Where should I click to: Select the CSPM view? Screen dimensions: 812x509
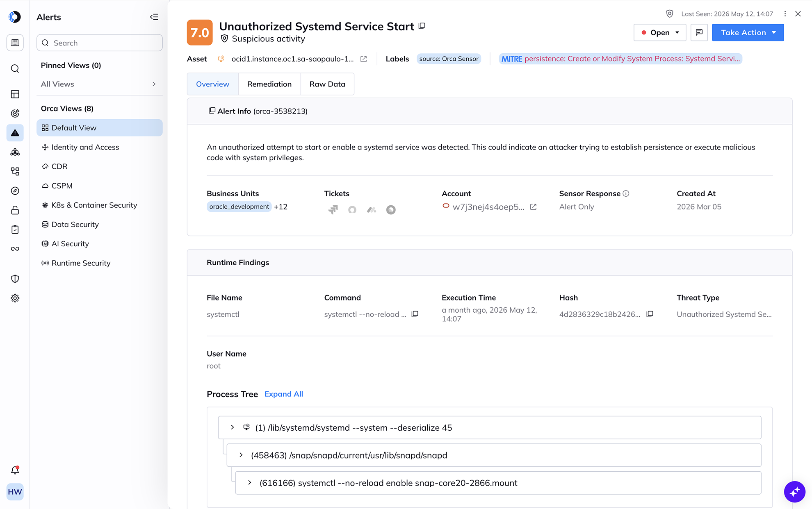click(x=100, y=186)
